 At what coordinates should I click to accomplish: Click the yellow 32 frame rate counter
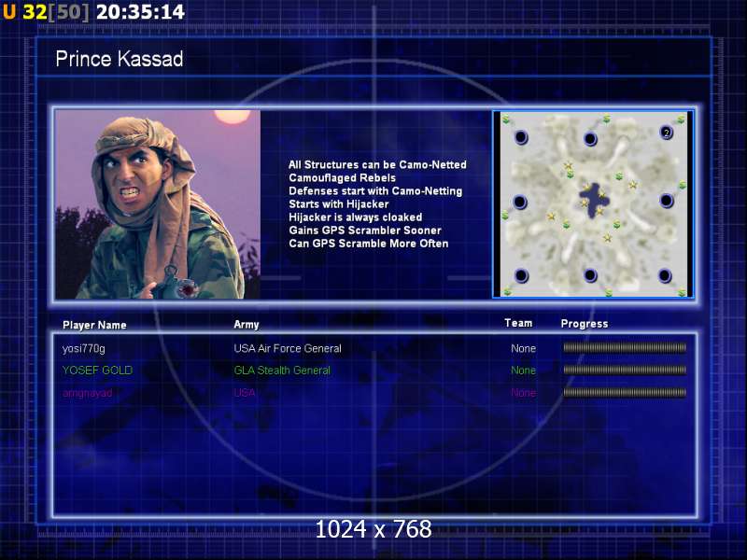[x=35, y=12]
